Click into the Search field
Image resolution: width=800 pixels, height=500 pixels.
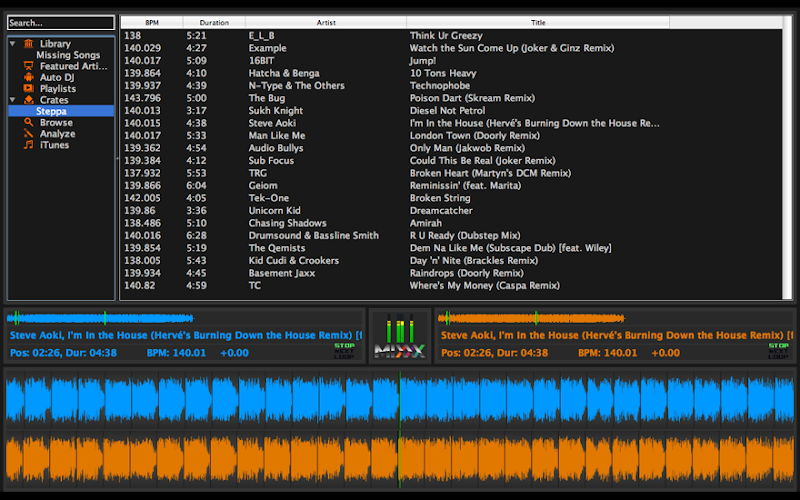pyautogui.click(x=61, y=22)
